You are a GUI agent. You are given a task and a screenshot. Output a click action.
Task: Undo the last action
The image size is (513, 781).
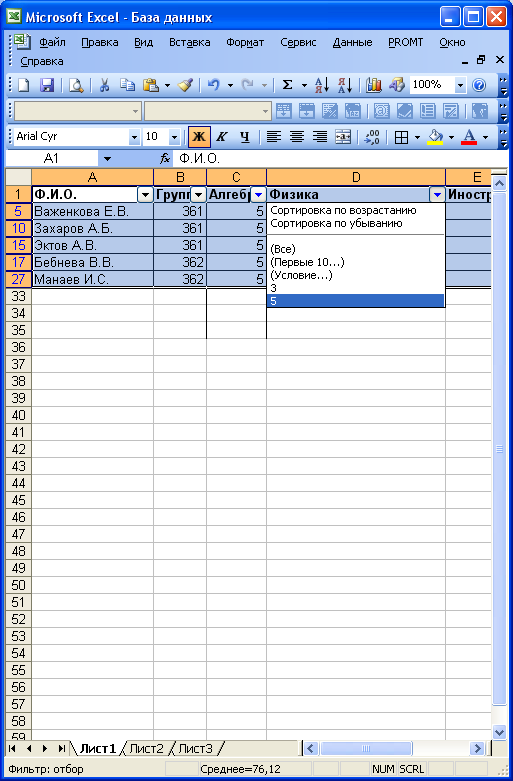[214, 86]
